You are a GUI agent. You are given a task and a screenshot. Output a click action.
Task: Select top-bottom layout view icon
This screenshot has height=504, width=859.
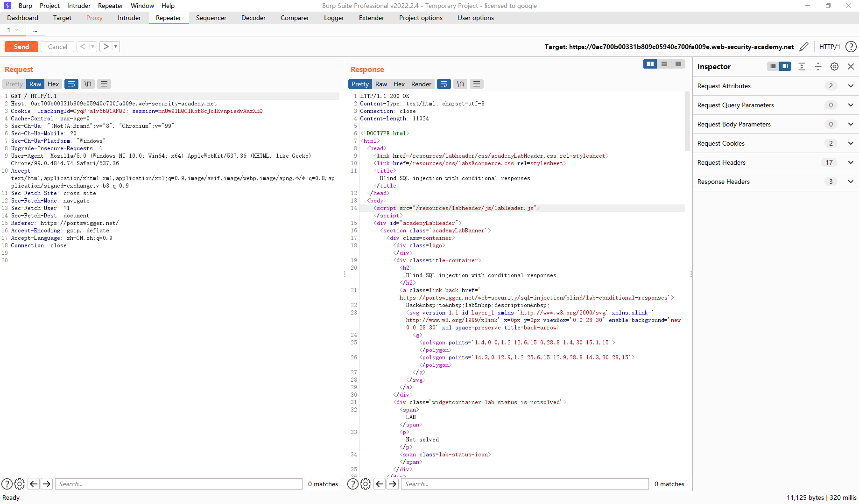(x=664, y=64)
